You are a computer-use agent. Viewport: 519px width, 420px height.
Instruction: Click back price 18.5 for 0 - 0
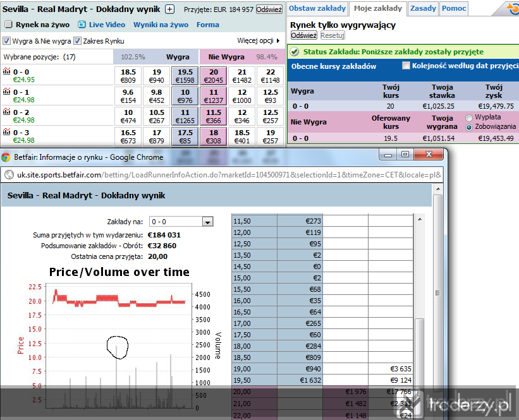click(x=128, y=76)
